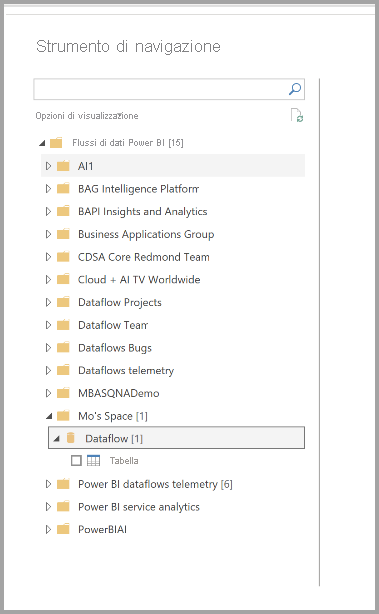Click the AI1 folder icon
Viewport: 379px width, 614px height.
[x=63, y=166]
